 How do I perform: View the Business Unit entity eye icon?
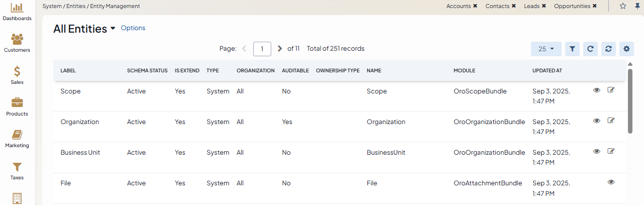tap(597, 151)
